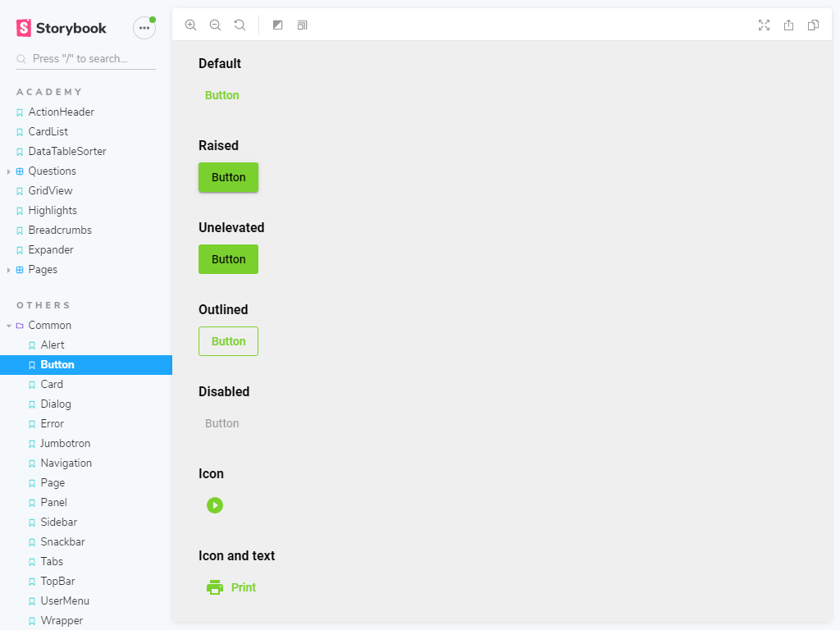Click the green play icon button
This screenshot has width=840, height=630.
pos(215,505)
